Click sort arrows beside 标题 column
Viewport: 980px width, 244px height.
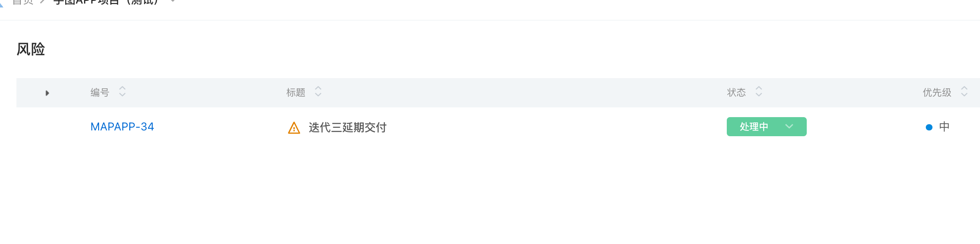(318, 91)
